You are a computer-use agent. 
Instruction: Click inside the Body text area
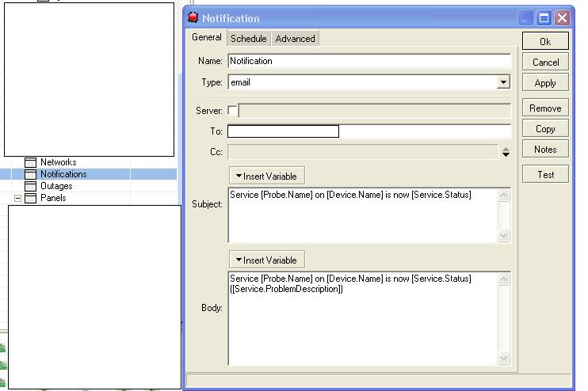pos(363,318)
